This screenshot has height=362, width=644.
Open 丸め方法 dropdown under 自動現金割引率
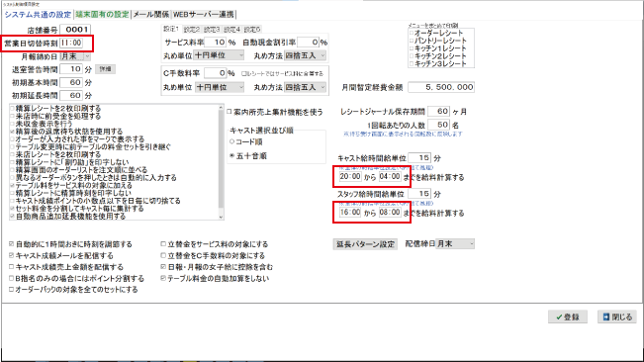click(x=305, y=55)
